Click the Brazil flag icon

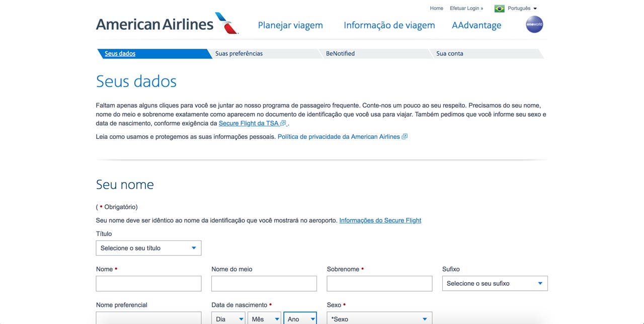[499, 9]
